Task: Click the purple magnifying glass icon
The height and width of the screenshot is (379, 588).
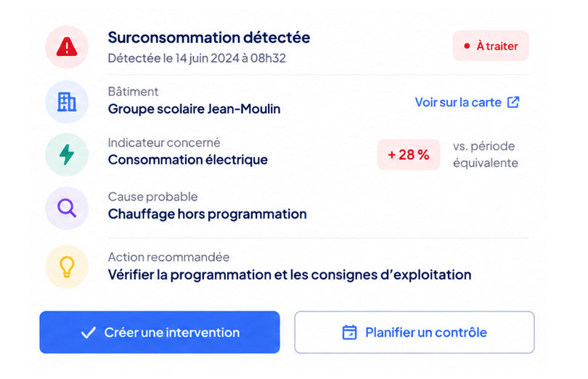Action: click(67, 208)
